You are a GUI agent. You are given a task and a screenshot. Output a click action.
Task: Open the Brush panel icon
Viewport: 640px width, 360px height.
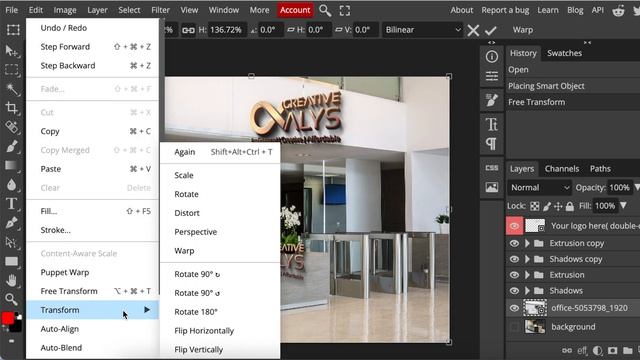coord(491,100)
